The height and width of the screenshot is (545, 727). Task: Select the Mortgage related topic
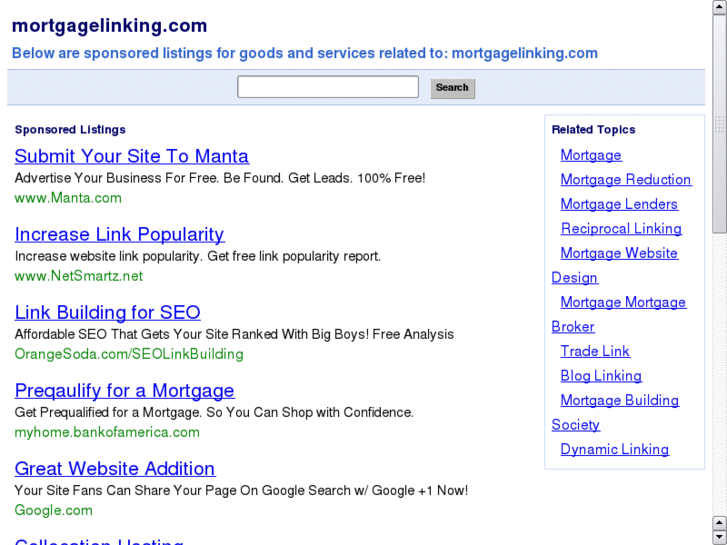591,155
